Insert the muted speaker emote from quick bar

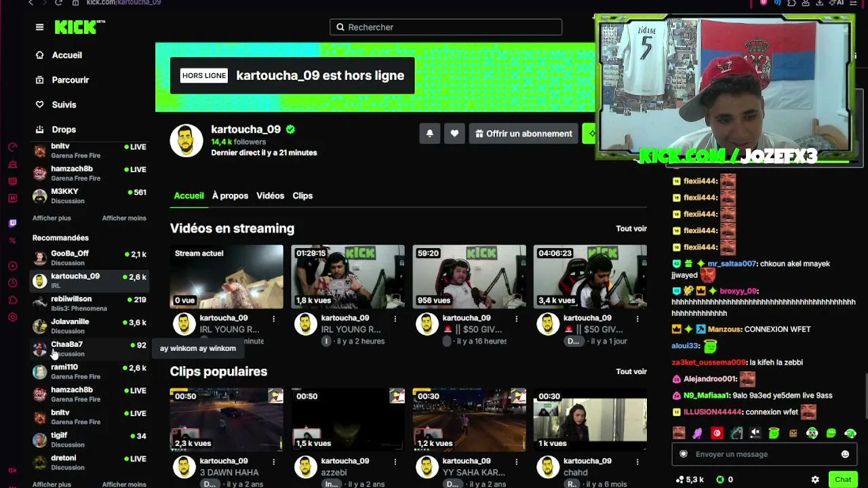tap(755, 433)
